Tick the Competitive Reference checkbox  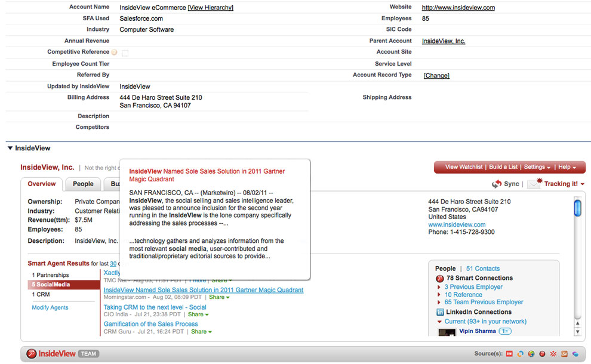[x=125, y=53]
